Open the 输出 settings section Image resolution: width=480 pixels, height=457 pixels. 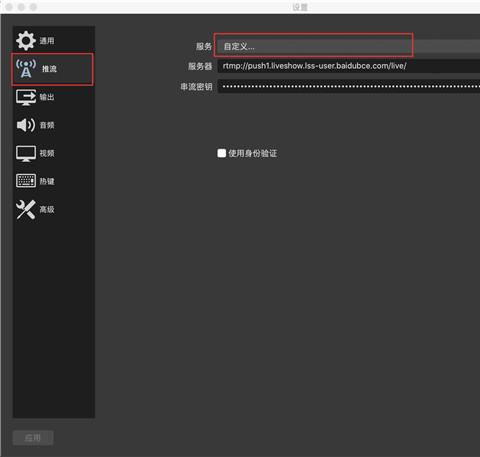[x=54, y=97]
